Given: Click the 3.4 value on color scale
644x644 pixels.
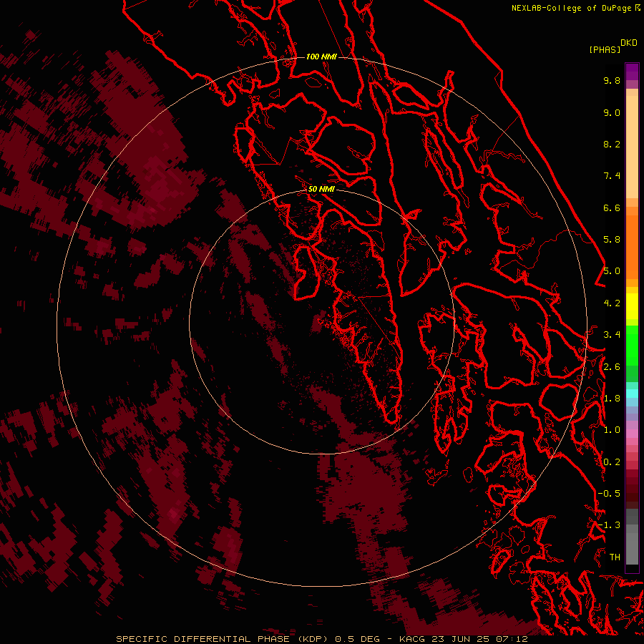Looking at the screenshot, I should tap(612, 335).
